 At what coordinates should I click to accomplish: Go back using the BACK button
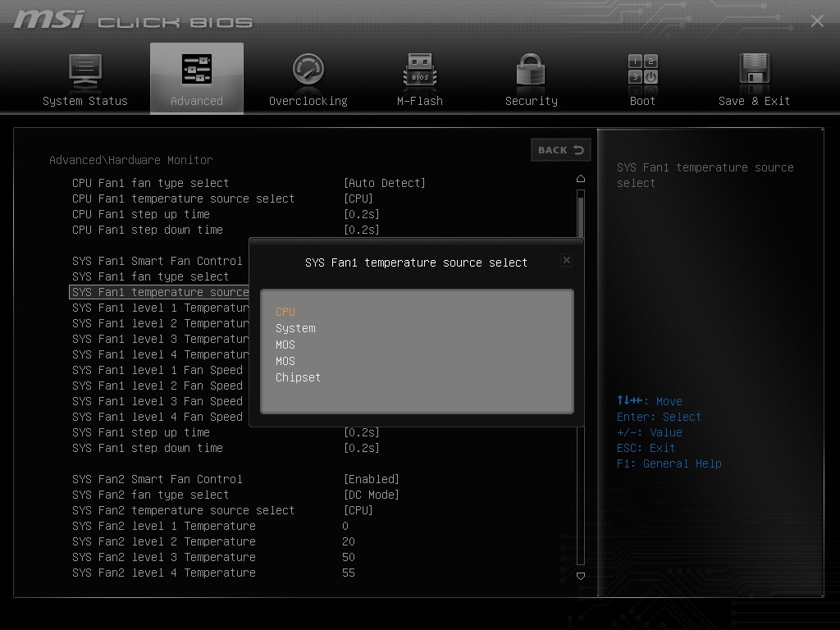[x=560, y=150]
